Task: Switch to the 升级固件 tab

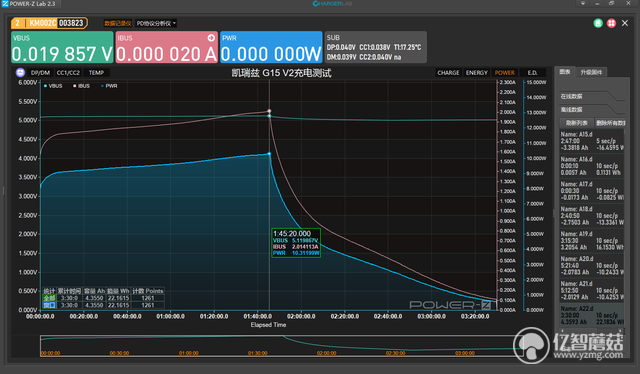Action: (591, 72)
